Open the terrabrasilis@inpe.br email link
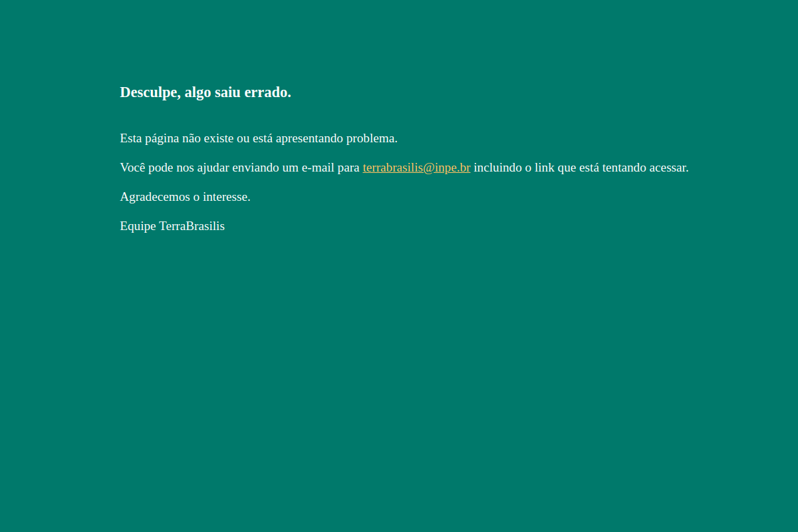 click(x=416, y=168)
